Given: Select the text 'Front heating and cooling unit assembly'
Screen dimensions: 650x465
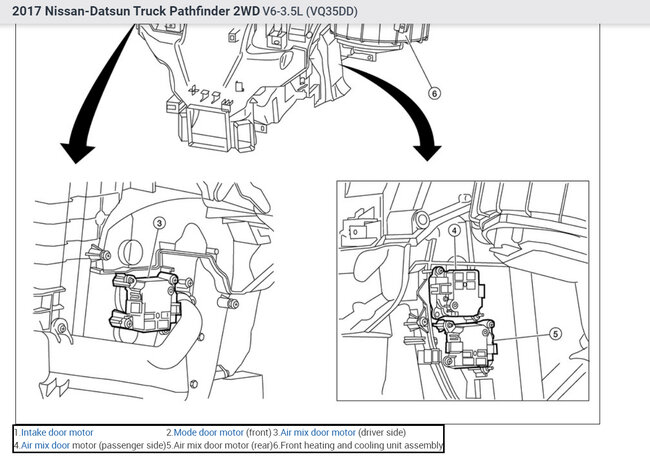Looking at the screenshot, I should point(361,446).
